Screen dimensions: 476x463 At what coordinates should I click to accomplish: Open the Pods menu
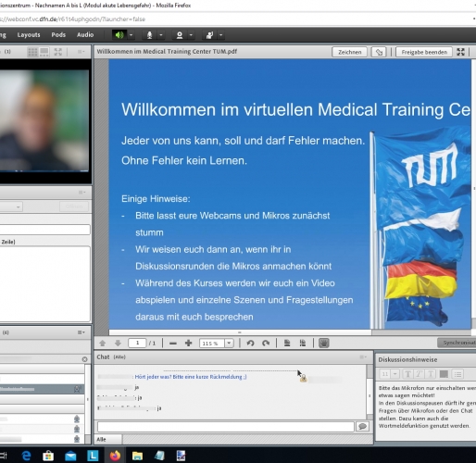click(x=58, y=35)
